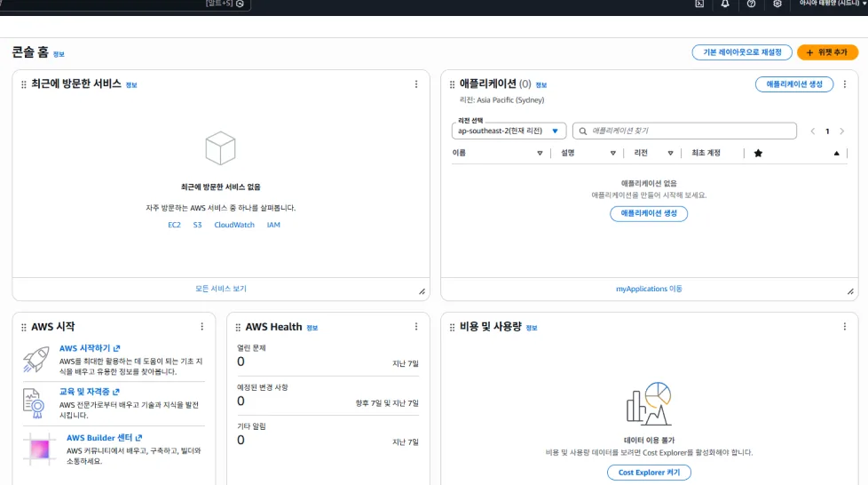
Task: Open the region selector in top bar
Action: [x=832, y=4]
